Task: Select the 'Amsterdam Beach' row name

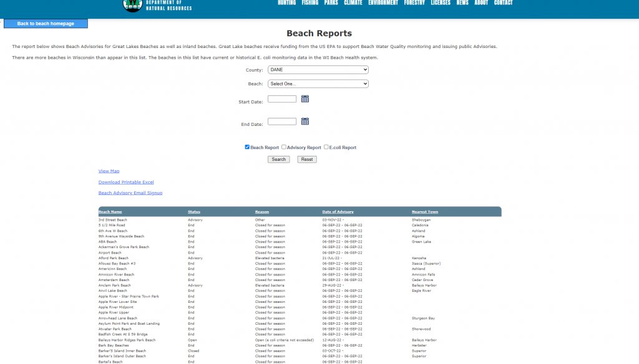Action: tap(114, 280)
